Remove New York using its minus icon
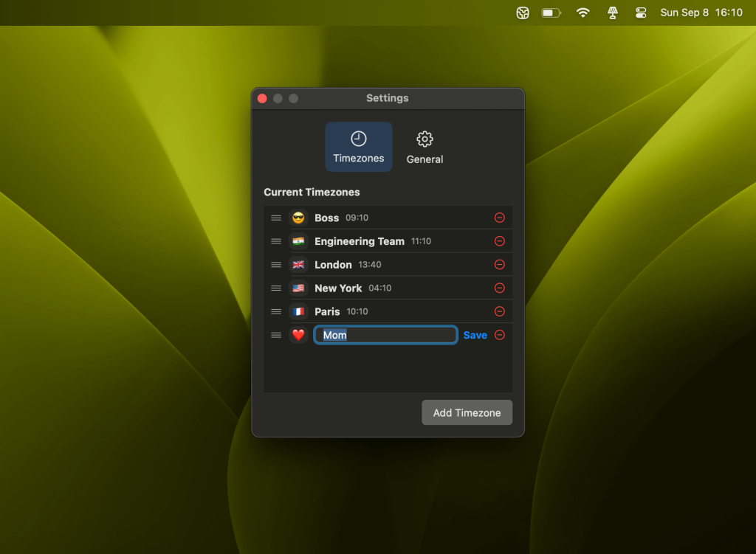Screen dimensions: 756x554 click(x=499, y=288)
